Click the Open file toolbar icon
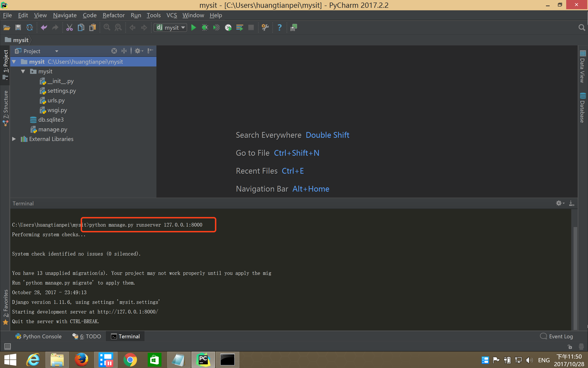The image size is (588, 368). (7, 28)
